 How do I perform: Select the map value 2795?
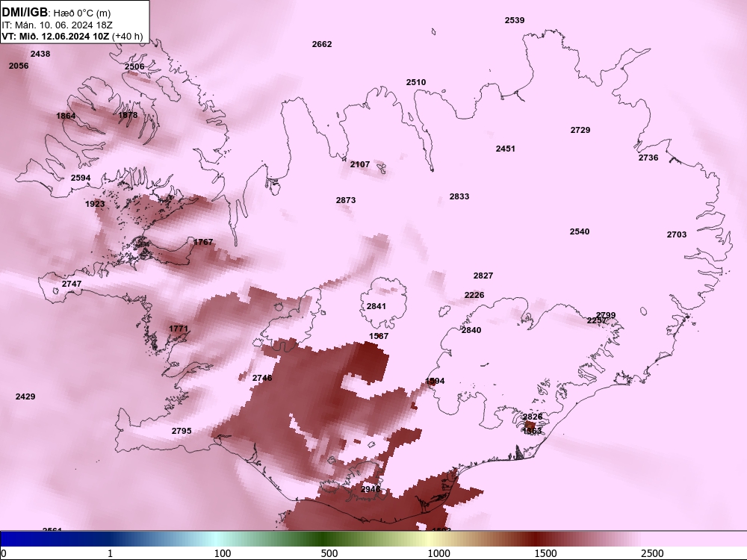coord(182,431)
